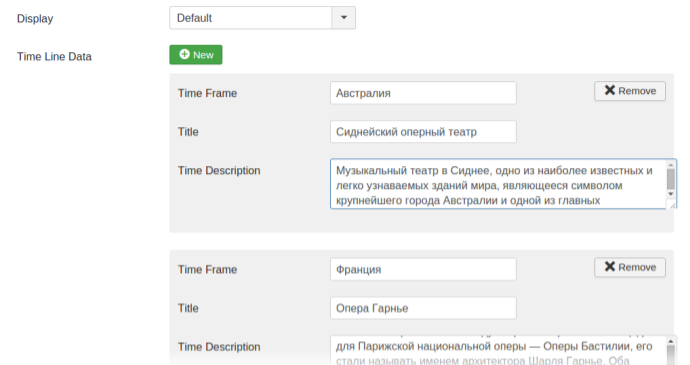This screenshot has height=365, width=690.
Task: Click the green New button
Action: pos(196,55)
